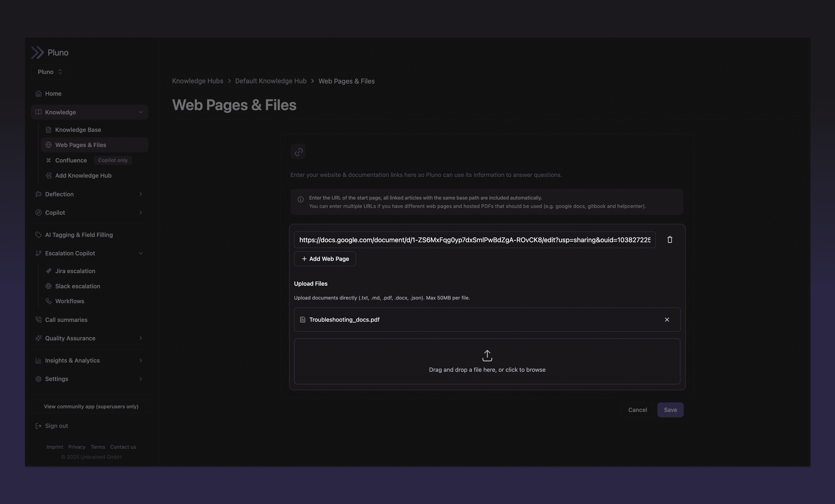The image size is (835, 504).
Task: Click the Sign out option
Action: click(56, 426)
